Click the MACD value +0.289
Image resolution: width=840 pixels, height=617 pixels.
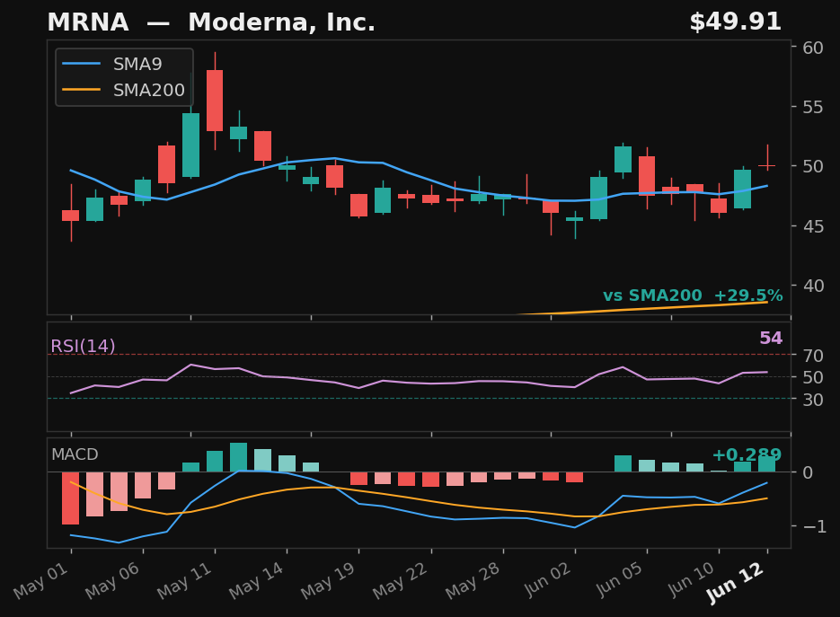747,454
